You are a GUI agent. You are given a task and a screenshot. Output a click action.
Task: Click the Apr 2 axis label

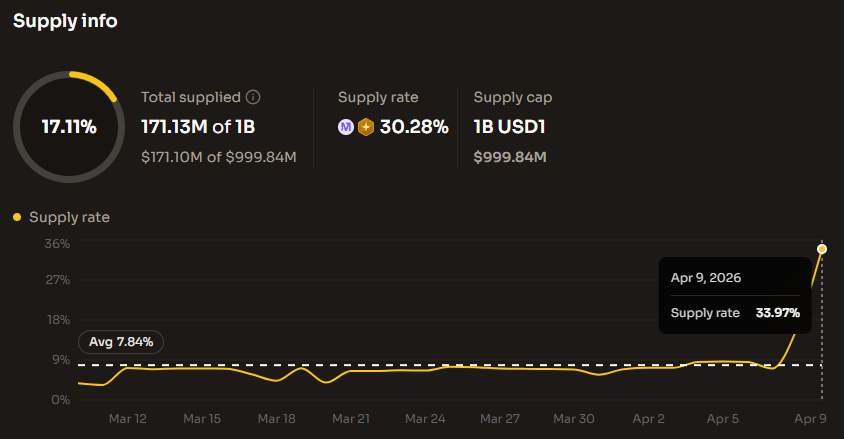click(x=649, y=419)
